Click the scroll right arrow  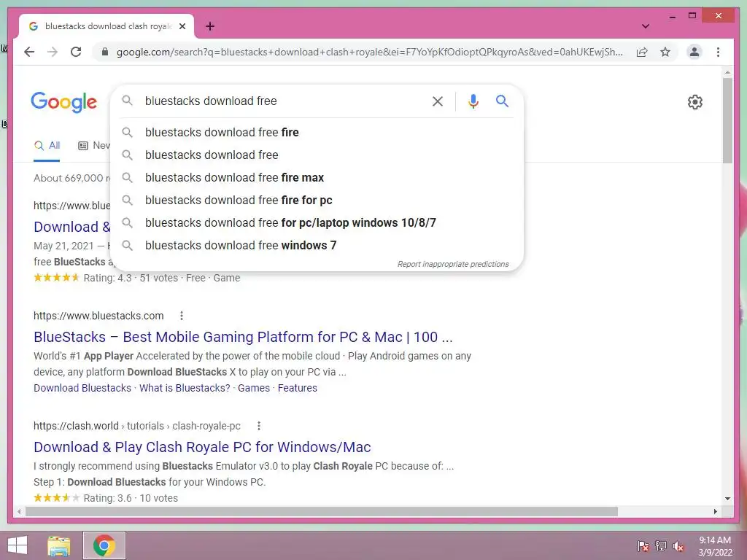(x=716, y=511)
